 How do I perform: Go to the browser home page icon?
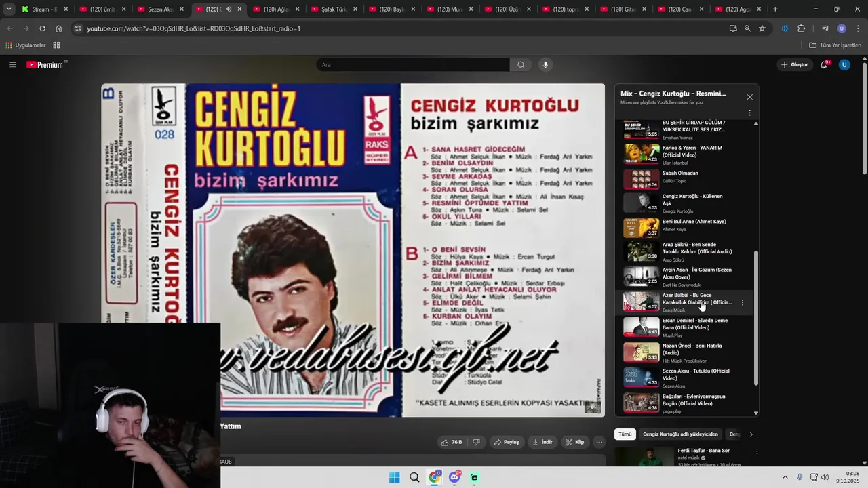click(59, 28)
